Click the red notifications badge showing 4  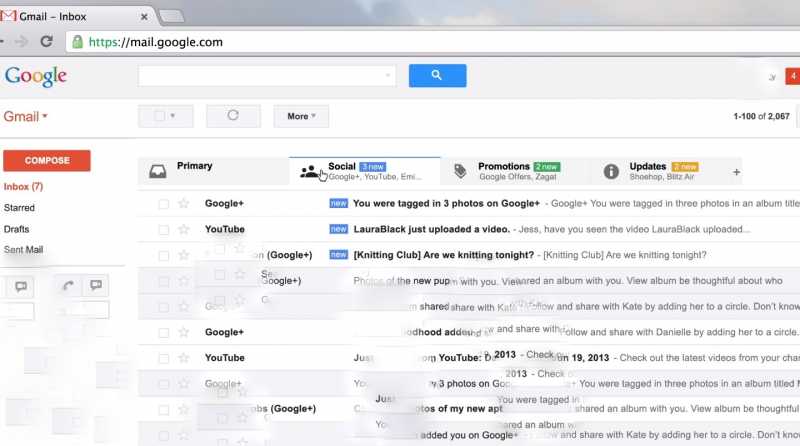point(793,76)
